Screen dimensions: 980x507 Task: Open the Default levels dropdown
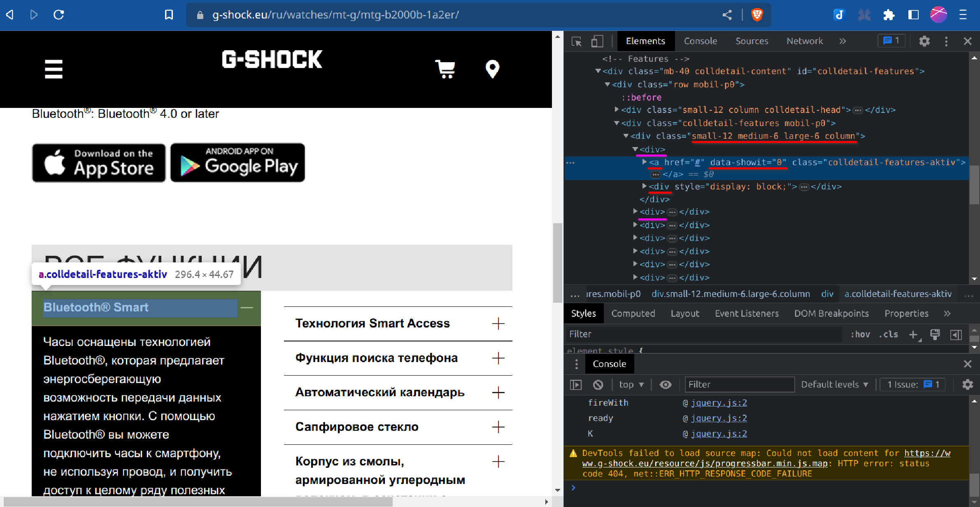tap(834, 385)
